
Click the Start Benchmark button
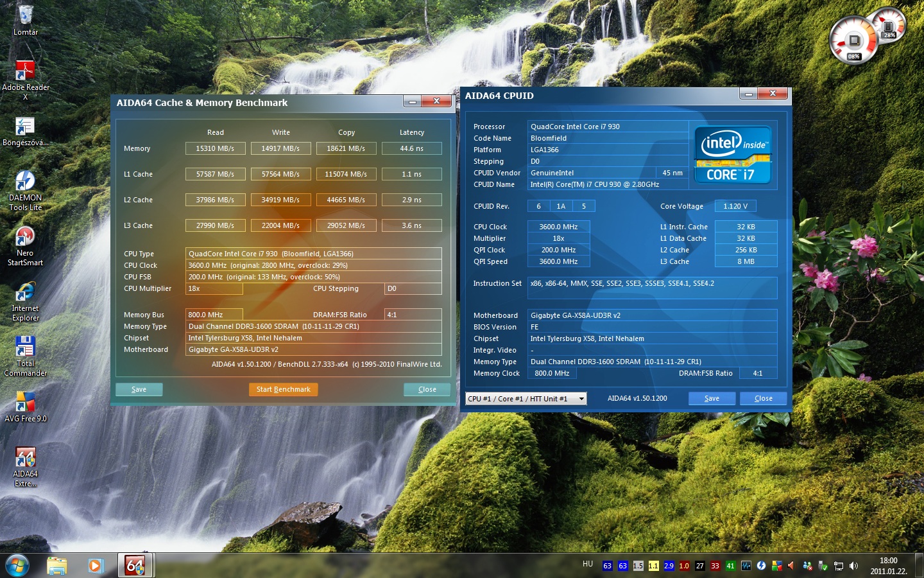click(x=283, y=389)
